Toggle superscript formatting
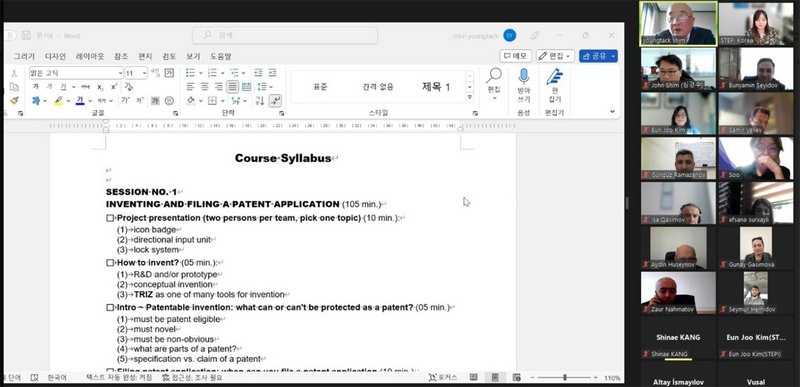 point(114,87)
